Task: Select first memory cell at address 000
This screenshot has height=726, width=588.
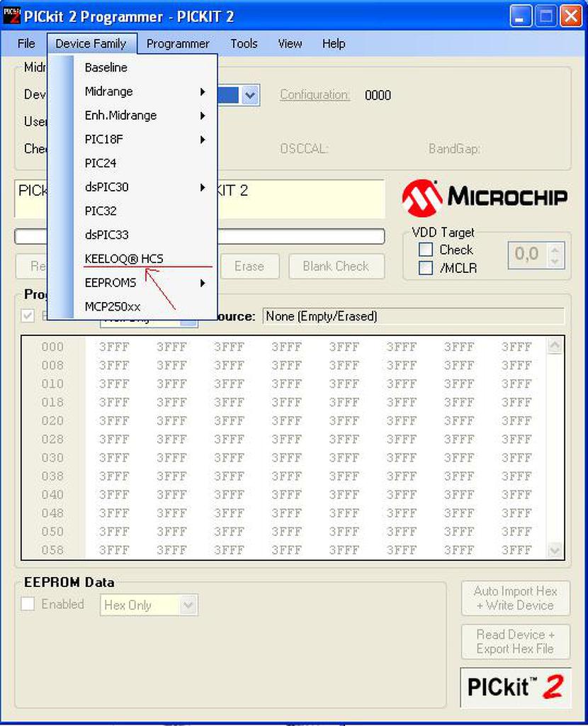Action: pos(114,347)
